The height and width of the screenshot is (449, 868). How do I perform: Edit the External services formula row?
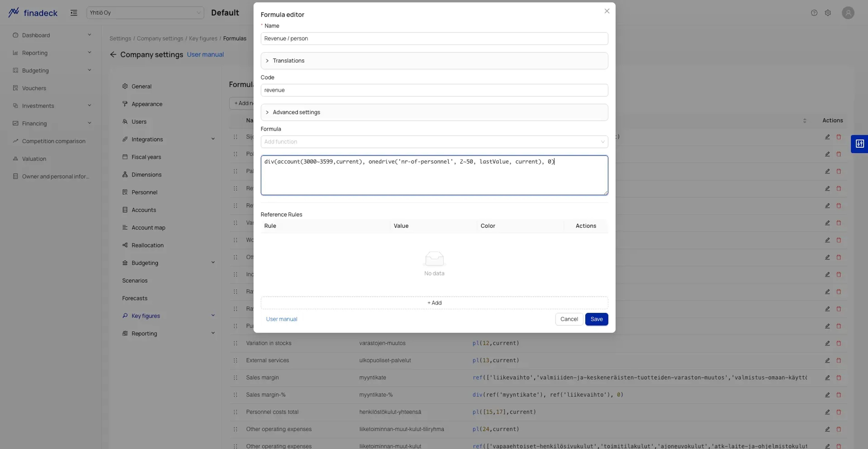(827, 360)
